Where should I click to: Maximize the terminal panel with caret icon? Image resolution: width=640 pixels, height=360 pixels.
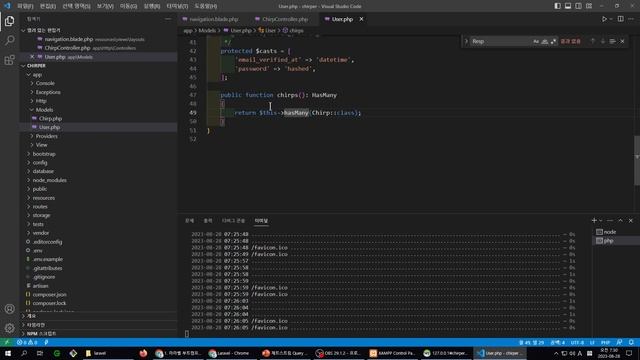pyautogui.click(x=620, y=220)
